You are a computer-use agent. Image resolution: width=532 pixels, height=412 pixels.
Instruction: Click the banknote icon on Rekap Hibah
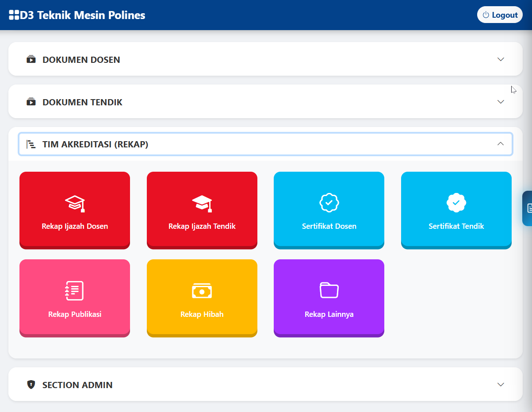click(x=202, y=291)
